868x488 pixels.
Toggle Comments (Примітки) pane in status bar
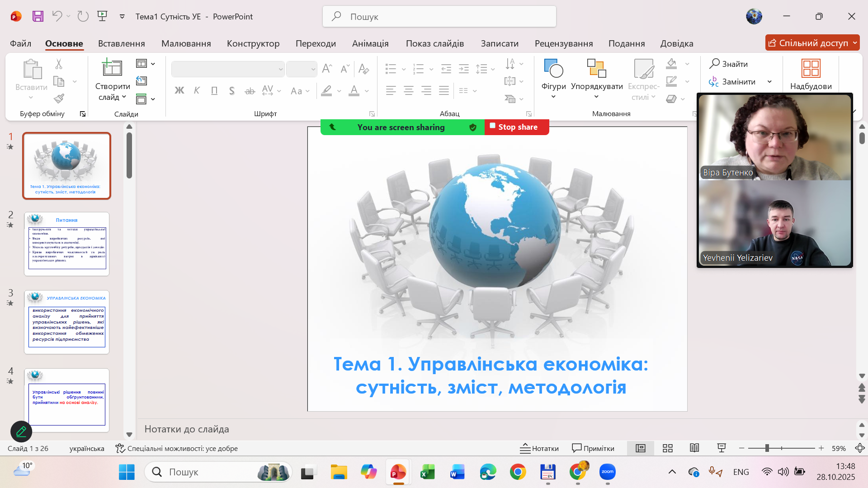click(593, 448)
